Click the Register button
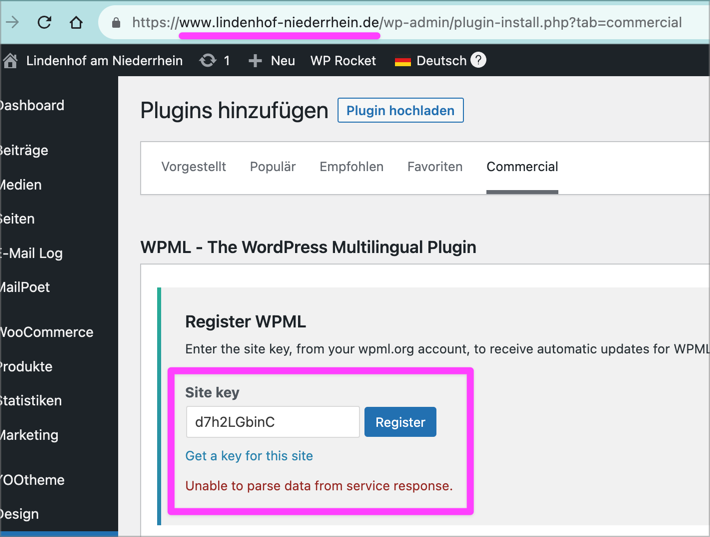This screenshot has height=537, width=710. [x=400, y=422]
